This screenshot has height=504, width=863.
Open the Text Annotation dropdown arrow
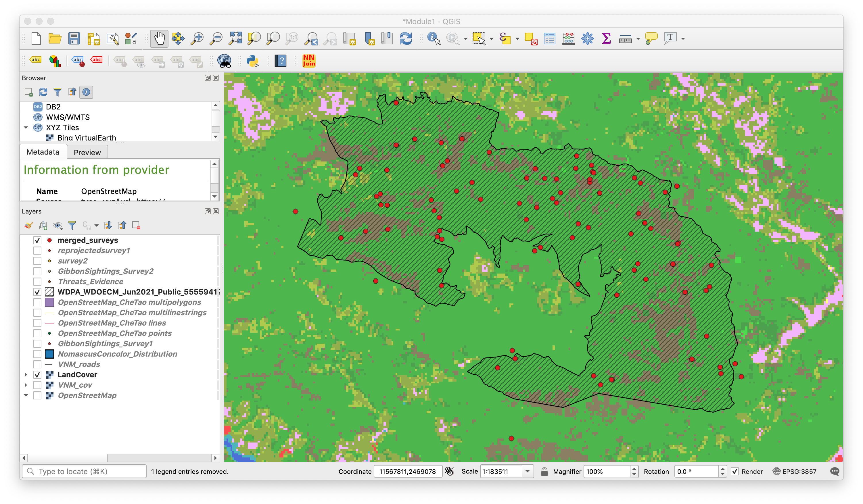coord(683,39)
